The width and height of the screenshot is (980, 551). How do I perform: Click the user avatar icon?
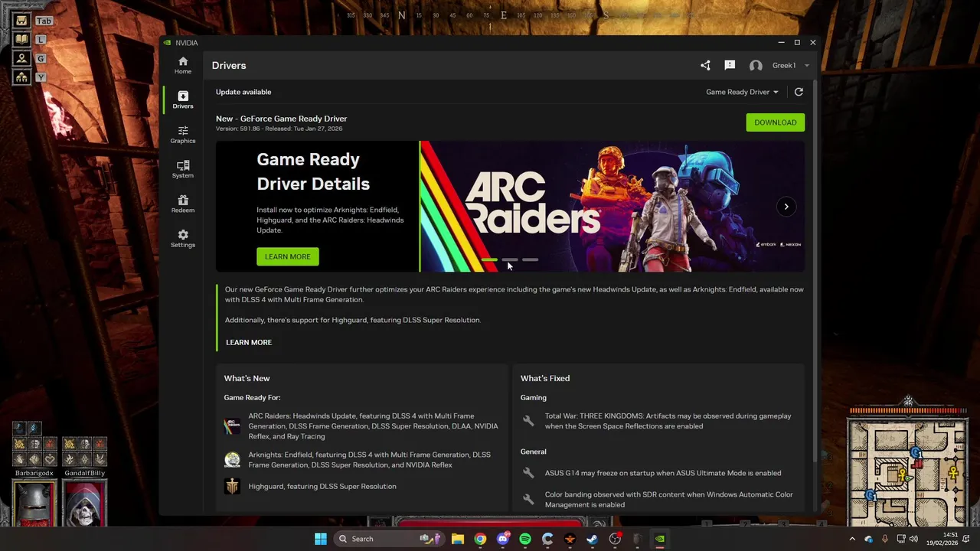(756, 66)
